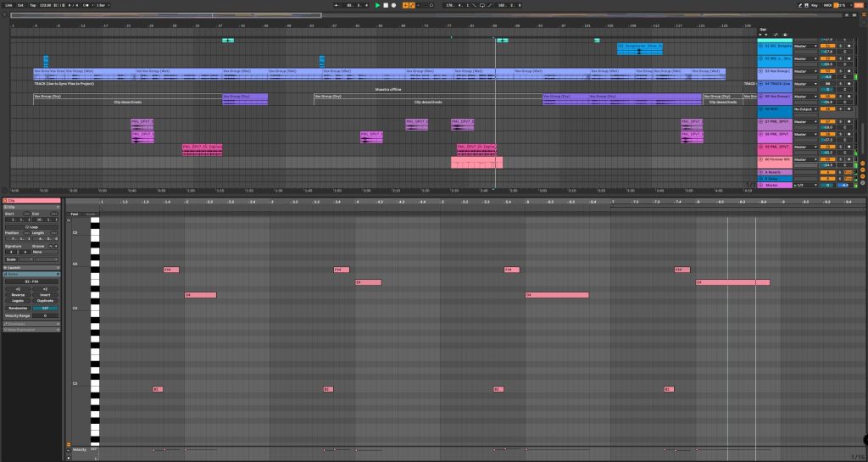Click the Duplicate notes button

coord(45,300)
